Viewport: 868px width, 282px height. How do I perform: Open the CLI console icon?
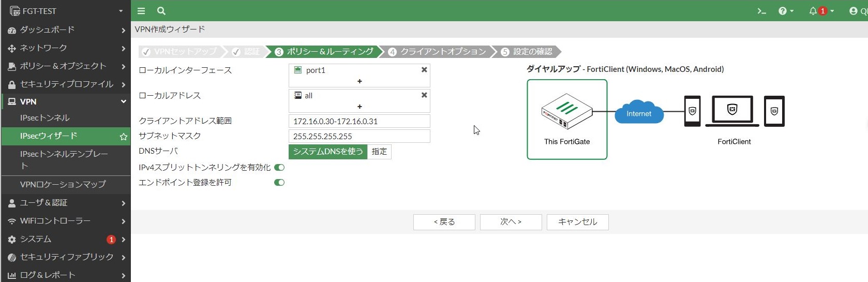[761, 11]
